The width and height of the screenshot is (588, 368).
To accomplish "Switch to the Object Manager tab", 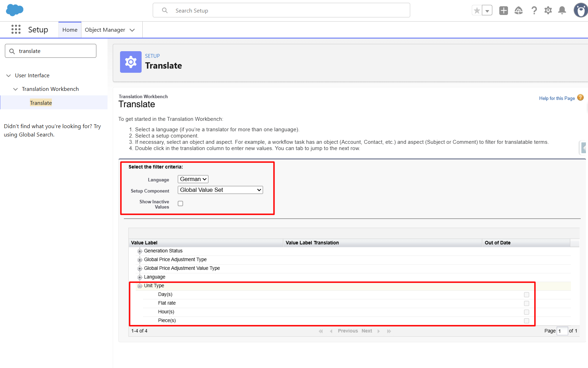I will tap(105, 30).
